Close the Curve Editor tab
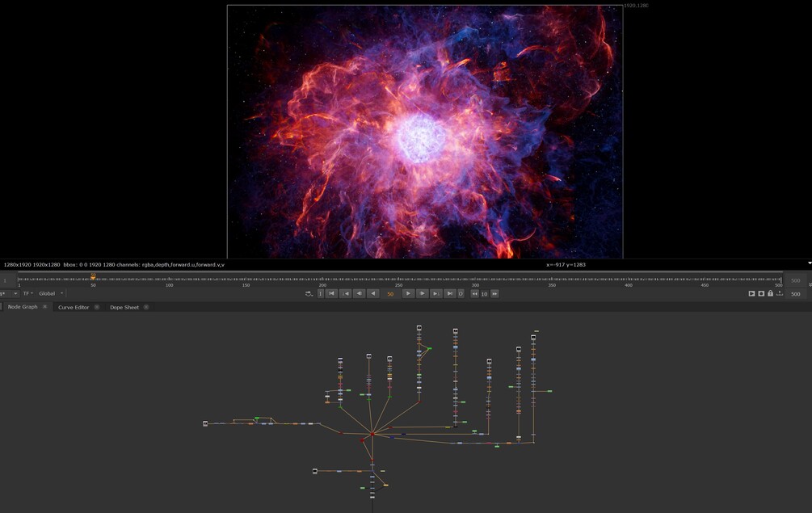This screenshot has width=812, height=513. pos(97,307)
